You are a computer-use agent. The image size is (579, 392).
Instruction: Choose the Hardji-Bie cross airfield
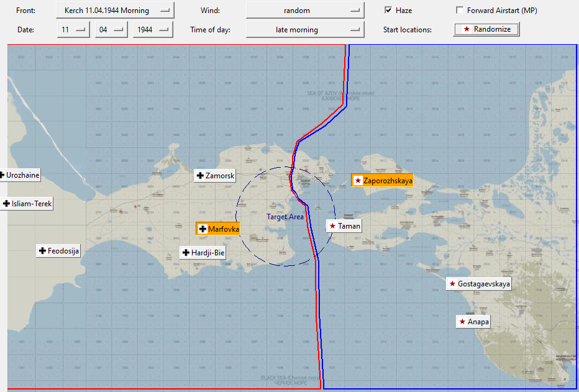tap(203, 253)
